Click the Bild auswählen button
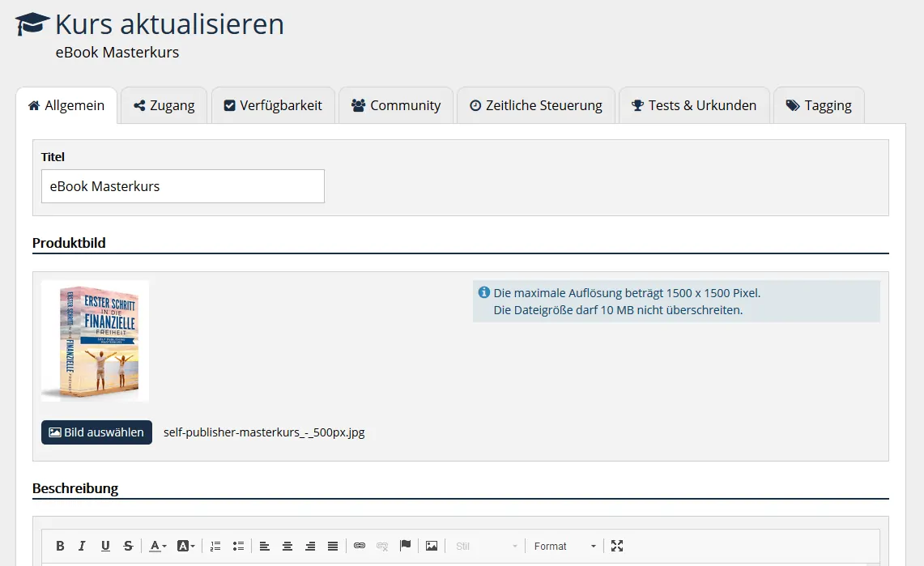The height and width of the screenshot is (566, 924). point(96,432)
